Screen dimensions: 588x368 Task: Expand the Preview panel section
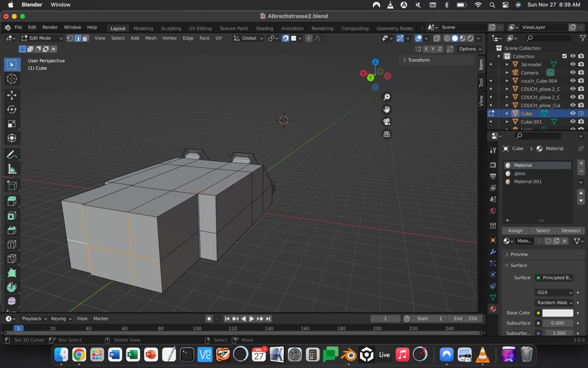coord(519,254)
